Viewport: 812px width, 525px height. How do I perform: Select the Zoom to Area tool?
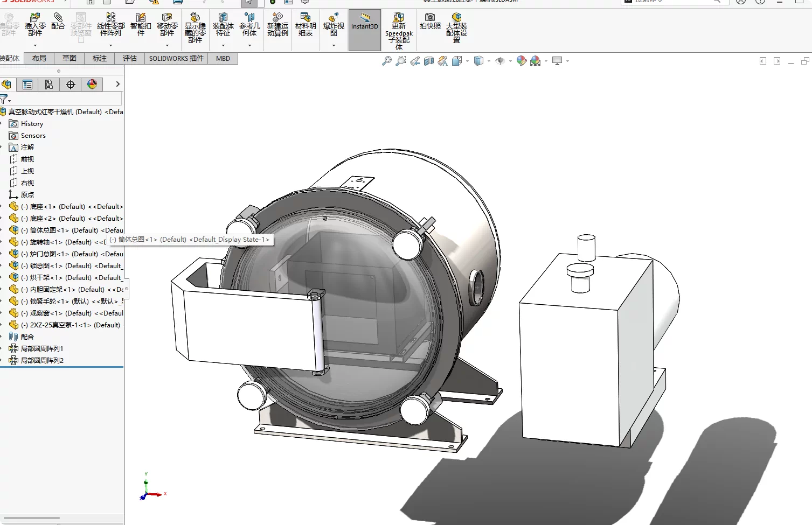tap(401, 61)
